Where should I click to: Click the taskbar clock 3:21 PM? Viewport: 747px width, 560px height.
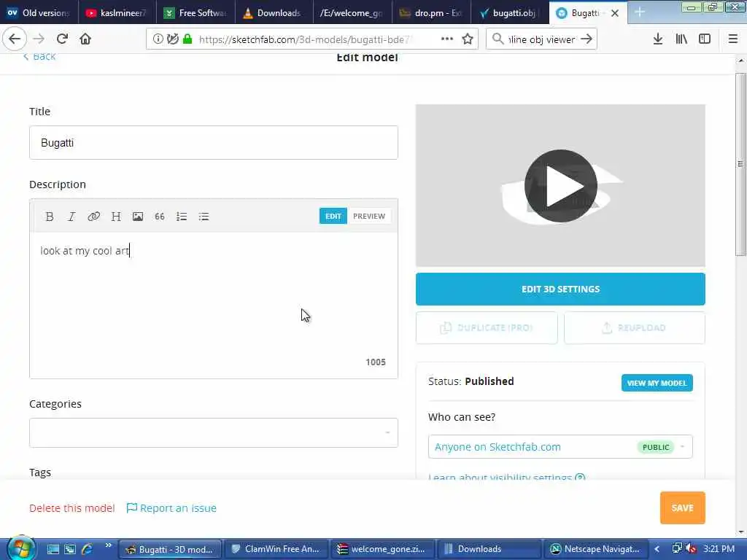pyautogui.click(x=719, y=549)
